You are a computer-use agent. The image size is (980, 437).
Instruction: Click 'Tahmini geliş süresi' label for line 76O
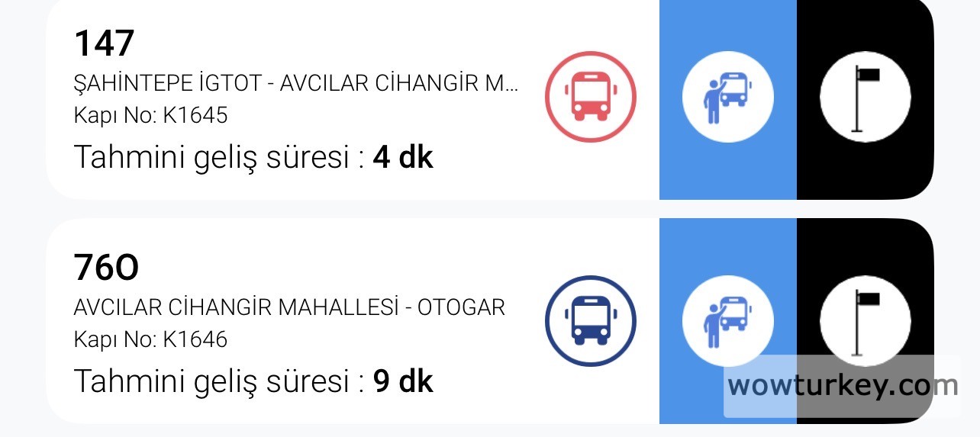click(218, 381)
